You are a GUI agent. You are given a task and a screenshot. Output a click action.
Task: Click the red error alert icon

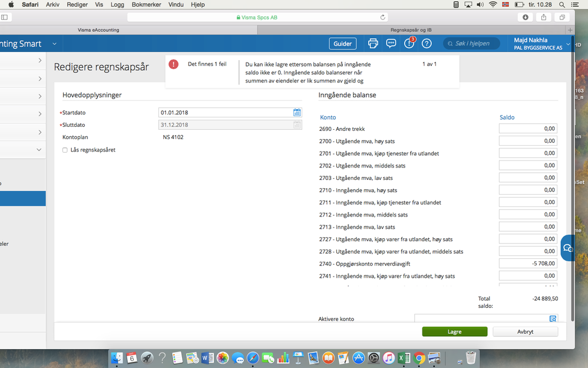[174, 64]
